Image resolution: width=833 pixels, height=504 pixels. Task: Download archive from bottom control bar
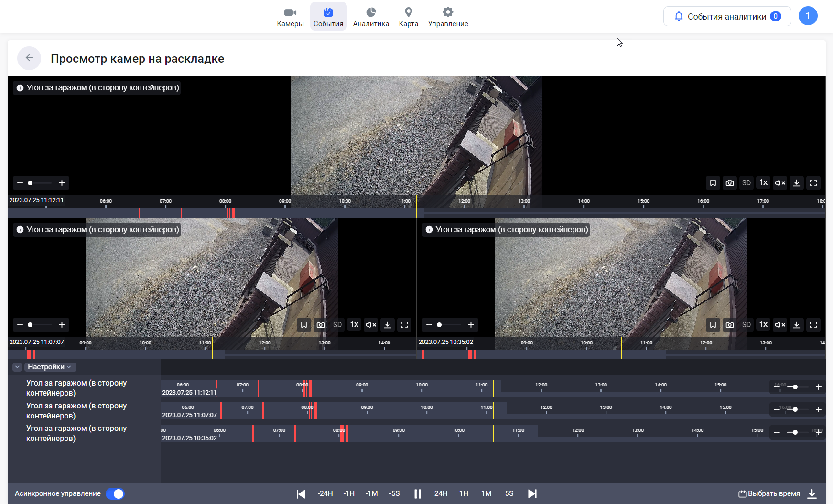[812, 493]
